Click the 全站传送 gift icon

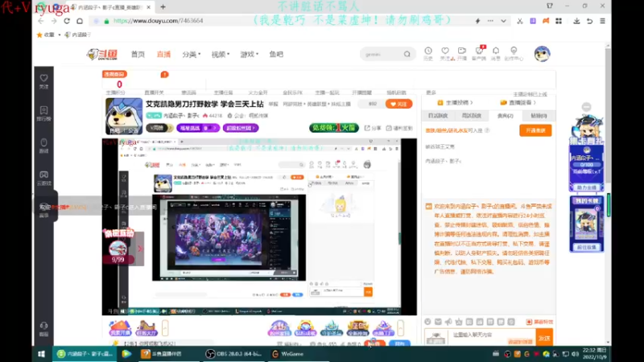tap(357, 328)
